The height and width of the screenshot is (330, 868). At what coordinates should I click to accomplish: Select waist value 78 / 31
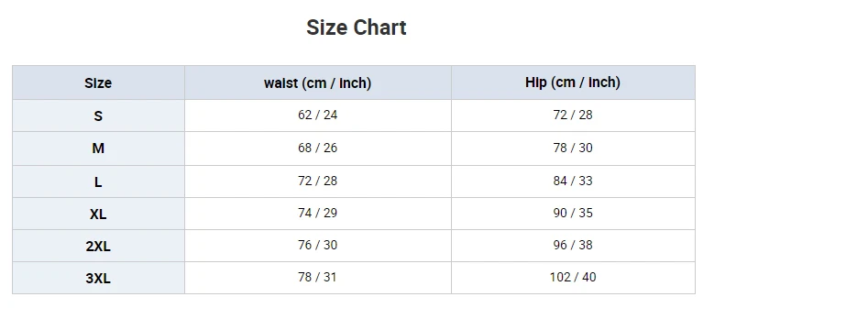[x=318, y=278]
